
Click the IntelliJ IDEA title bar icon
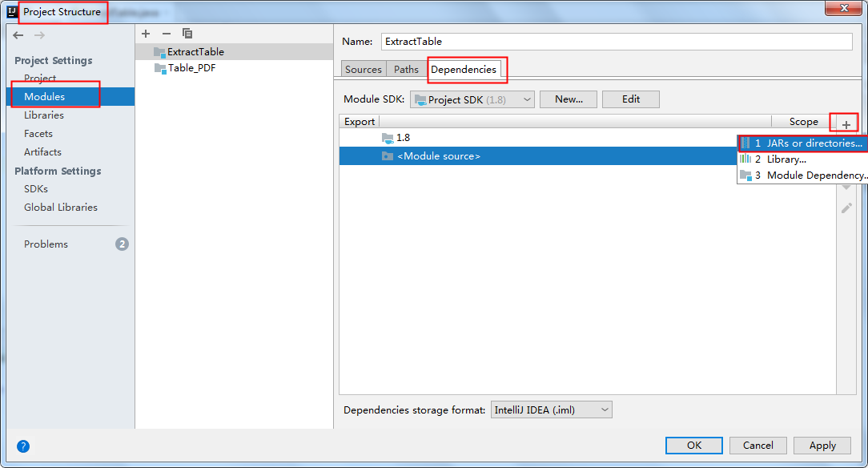pyautogui.click(x=12, y=12)
